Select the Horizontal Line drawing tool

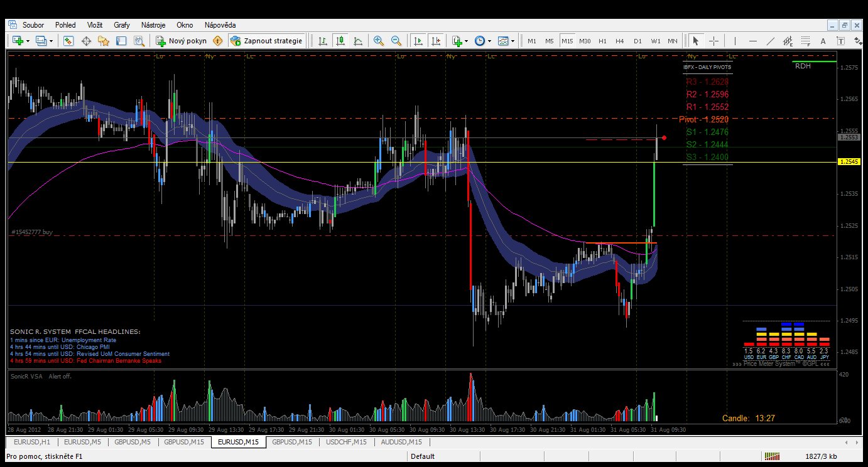pyautogui.click(x=753, y=41)
